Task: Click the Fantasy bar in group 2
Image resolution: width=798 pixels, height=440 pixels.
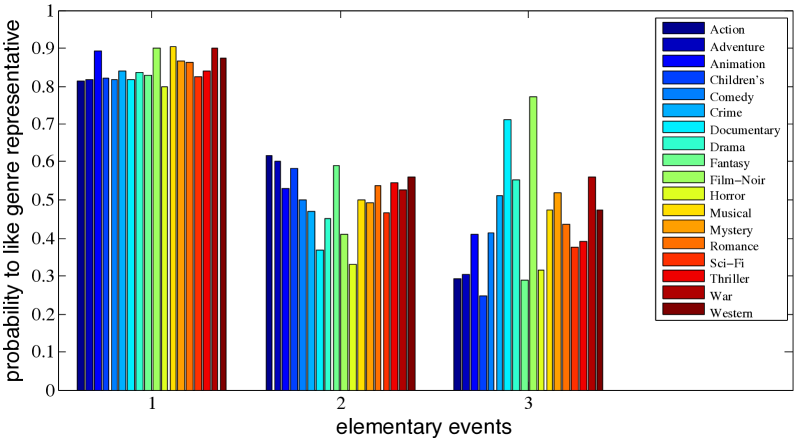Action: [336, 278]
